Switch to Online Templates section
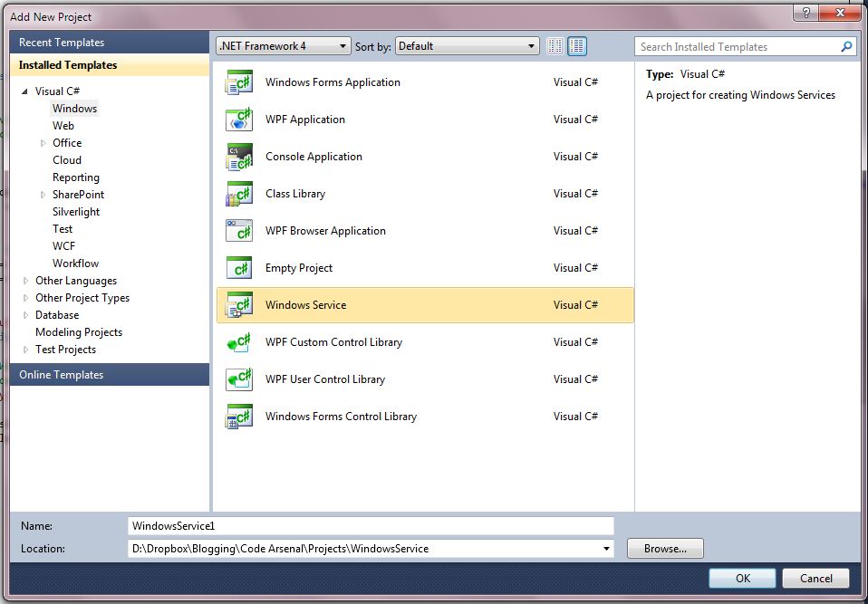 (62, 374)
